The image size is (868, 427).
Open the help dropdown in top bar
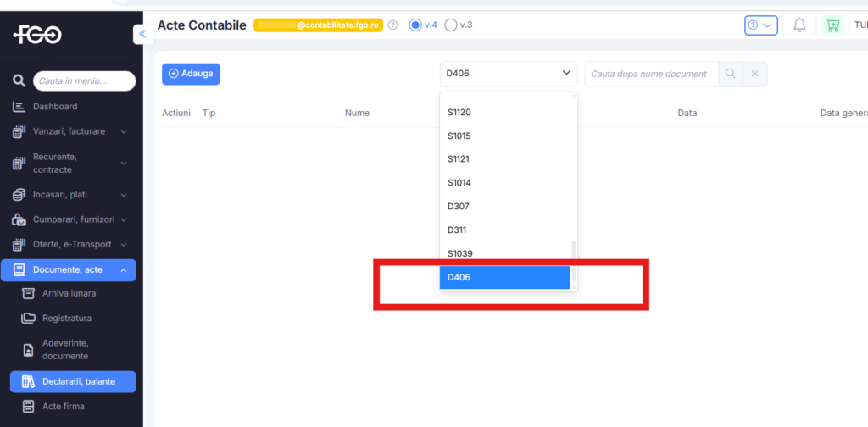pyautogui.click(x=760, y=25)
